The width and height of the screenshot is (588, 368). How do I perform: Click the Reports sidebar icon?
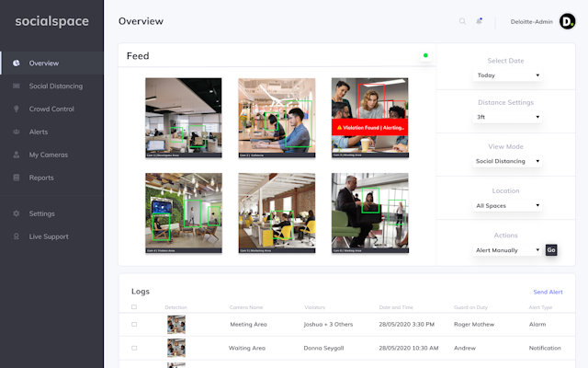coord(17,178)
